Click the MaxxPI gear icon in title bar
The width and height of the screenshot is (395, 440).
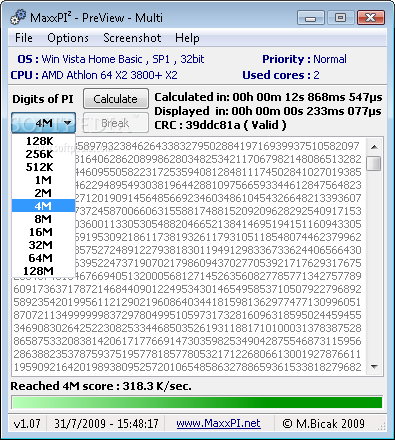pos(18,17)
